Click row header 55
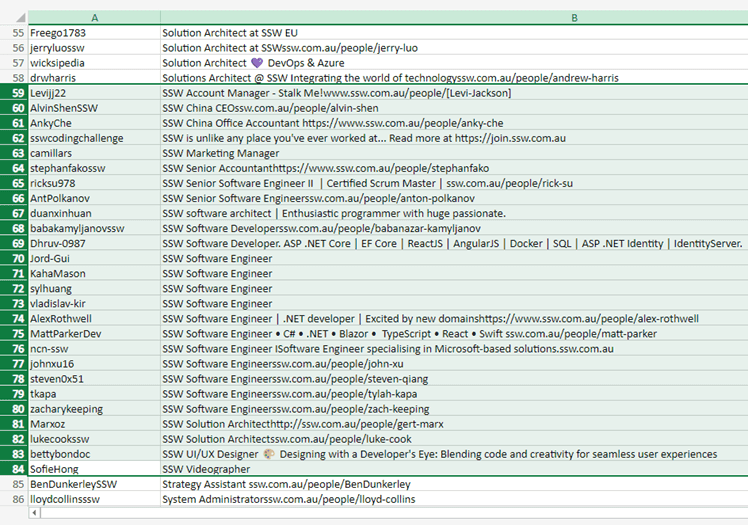 (14, 32)
